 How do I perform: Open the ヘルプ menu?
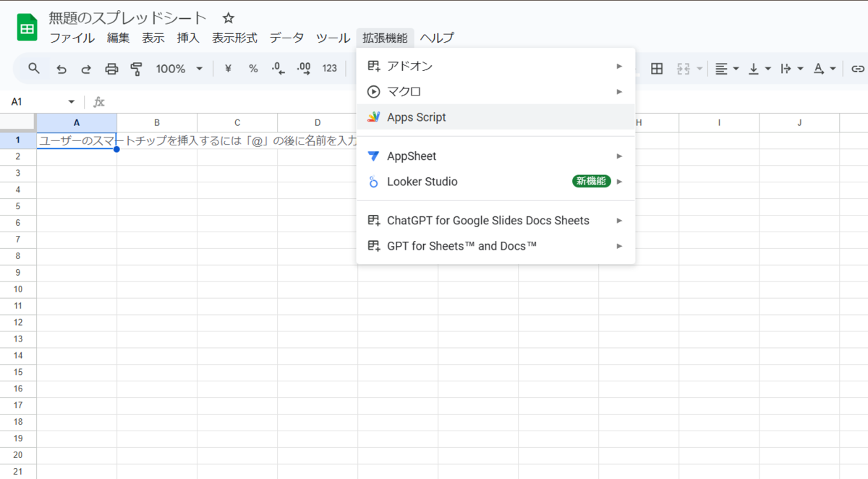pyautogui.click(x=437, y=38)
